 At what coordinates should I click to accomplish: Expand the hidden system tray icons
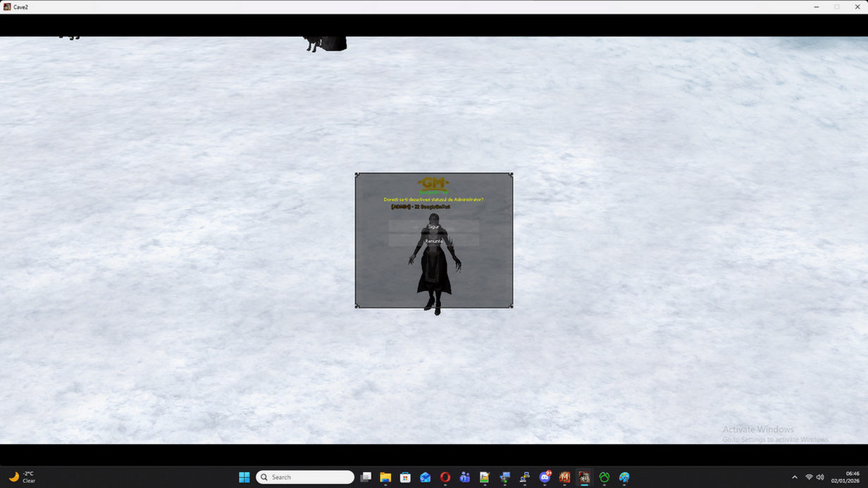pyautogui.click(x=795, y=477)
